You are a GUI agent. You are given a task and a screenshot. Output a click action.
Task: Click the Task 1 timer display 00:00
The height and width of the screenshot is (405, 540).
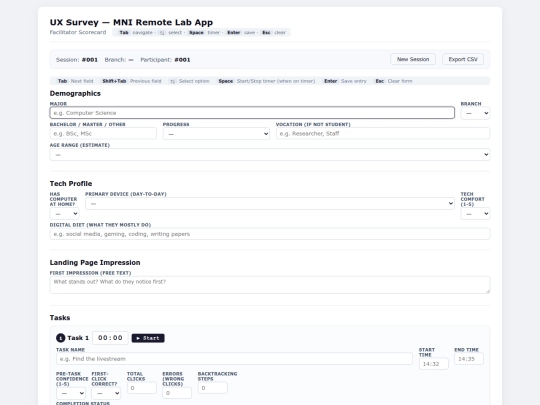point(110,338)
